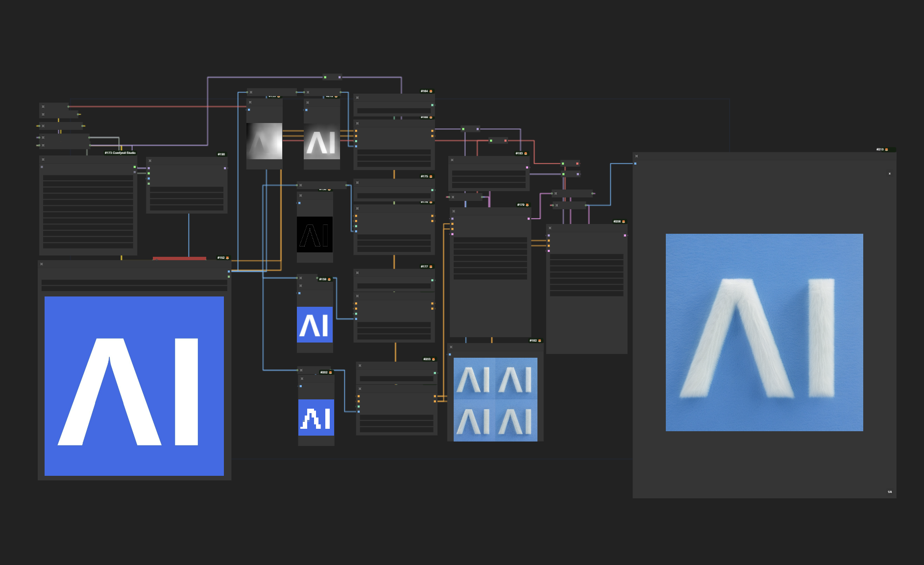
Task: Open the white glowing AI preview on gray
Action: 322,141
